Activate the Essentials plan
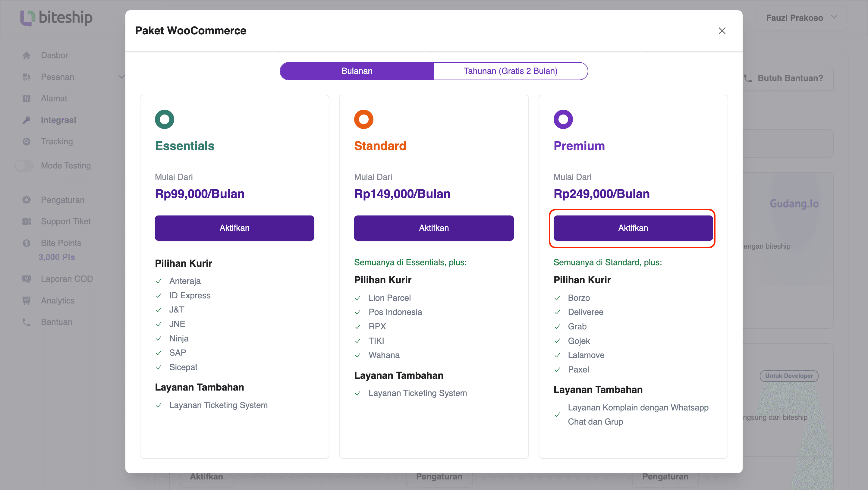Viewport: 868px width, 490px height. (234, 228)
